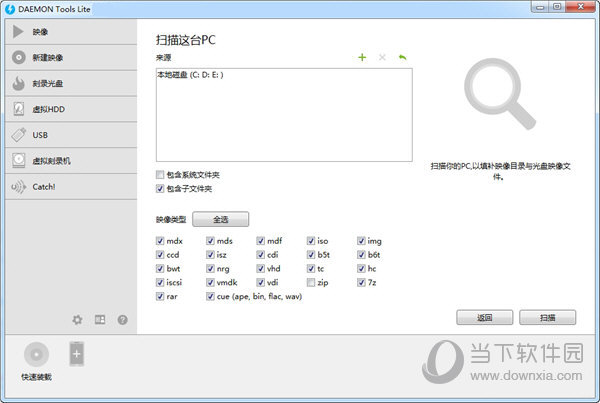
Task: Toggle the mdf file type checkbox
Action: (261, 241)
